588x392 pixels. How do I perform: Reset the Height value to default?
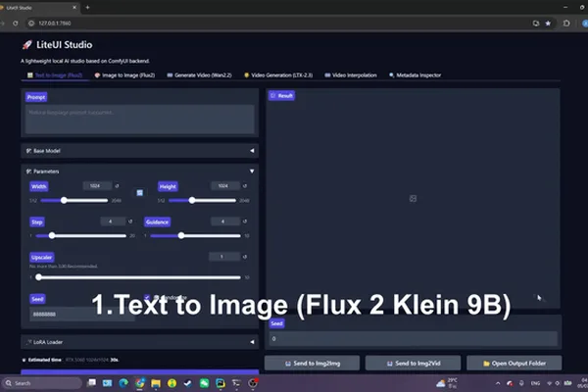tap(245, 186)
